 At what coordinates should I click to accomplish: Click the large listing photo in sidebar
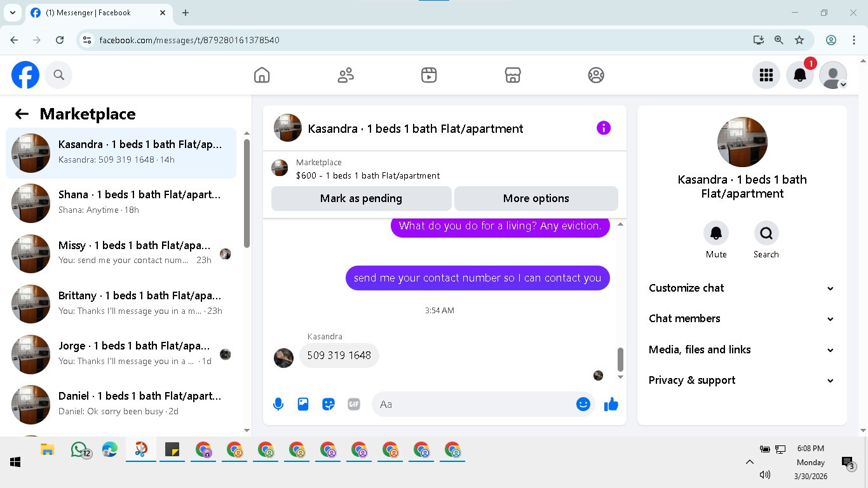point(742,142)
